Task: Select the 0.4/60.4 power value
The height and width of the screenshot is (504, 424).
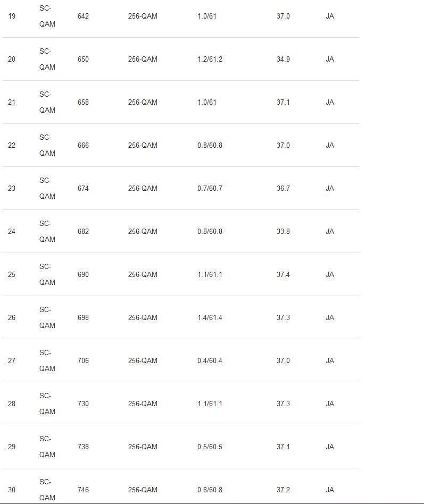Action: tap(210, 360)
